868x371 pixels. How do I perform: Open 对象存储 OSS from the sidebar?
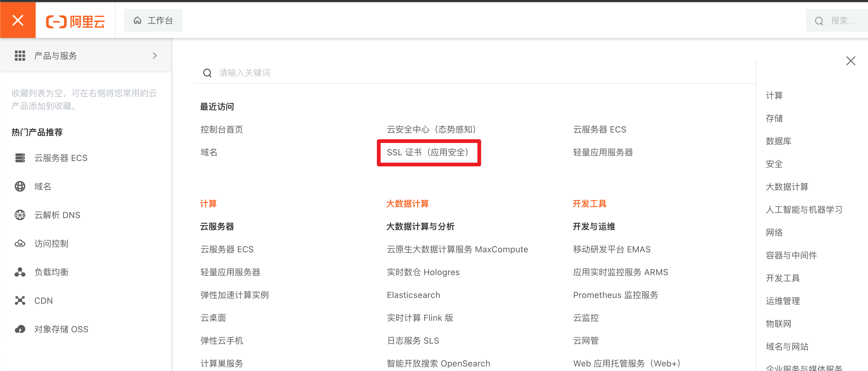click(x=61, y=329)
